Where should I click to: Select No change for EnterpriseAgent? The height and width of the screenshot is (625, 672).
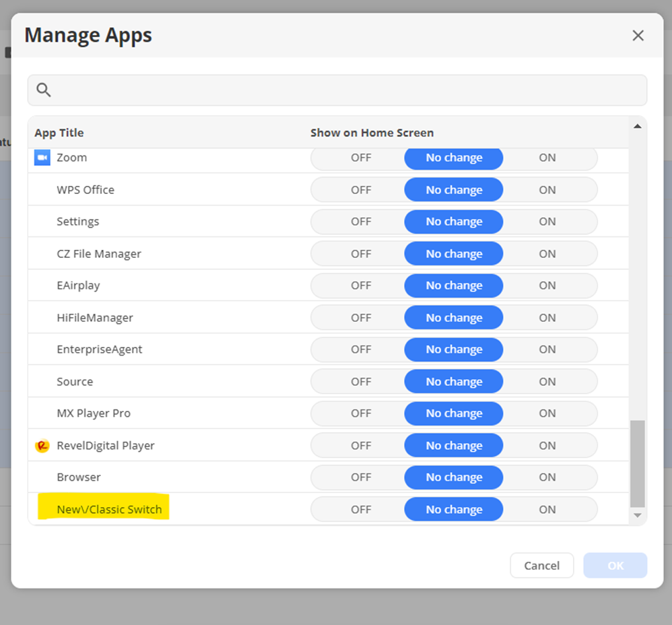[x=454, y=350]
